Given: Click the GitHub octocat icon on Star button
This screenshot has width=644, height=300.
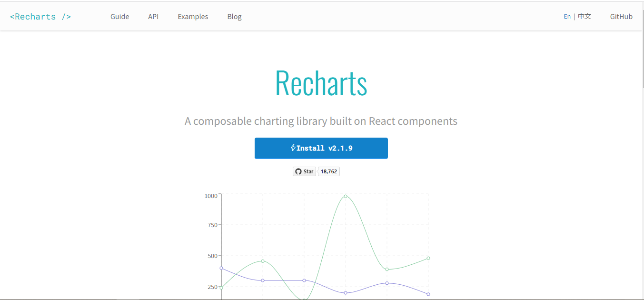Looking at the screenshot, I should (x=298, y=171).
